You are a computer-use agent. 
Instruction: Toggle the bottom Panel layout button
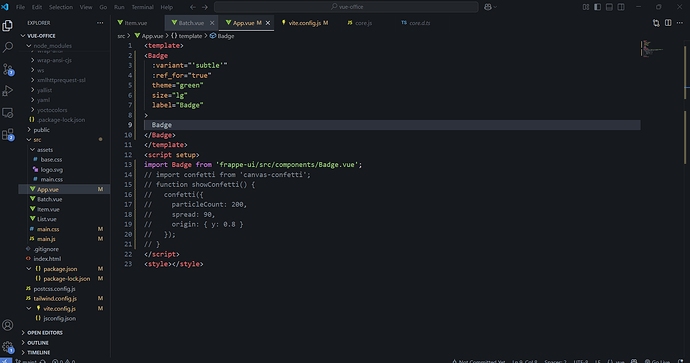pyautogui.click(x=609, y=7)
